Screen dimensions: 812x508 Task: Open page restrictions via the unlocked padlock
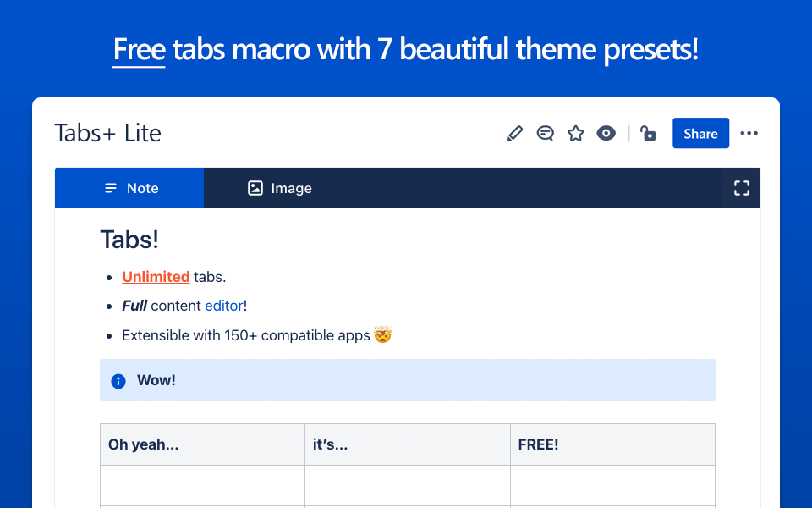(x=648, y=134)
